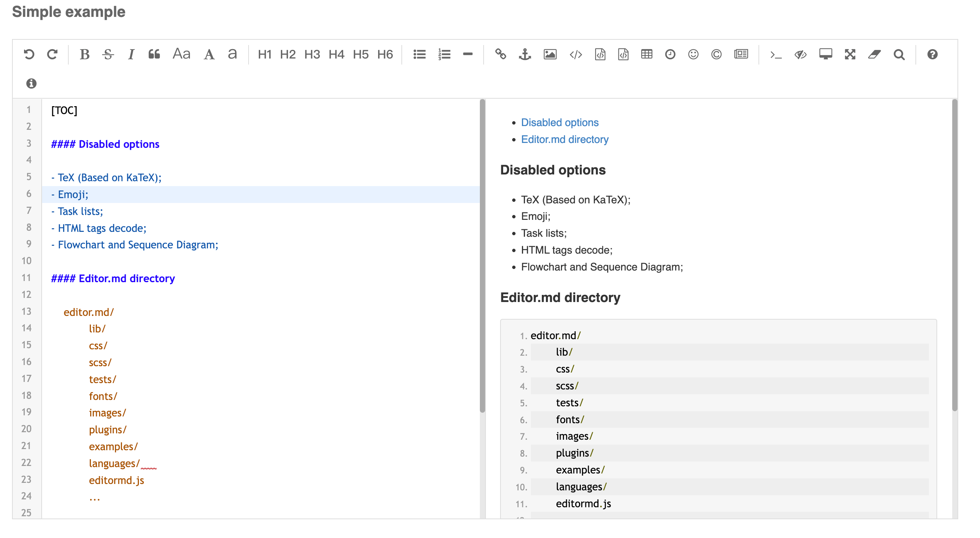Click the eraser clear icon
The image size is (980, 538).
click(874, 54)
